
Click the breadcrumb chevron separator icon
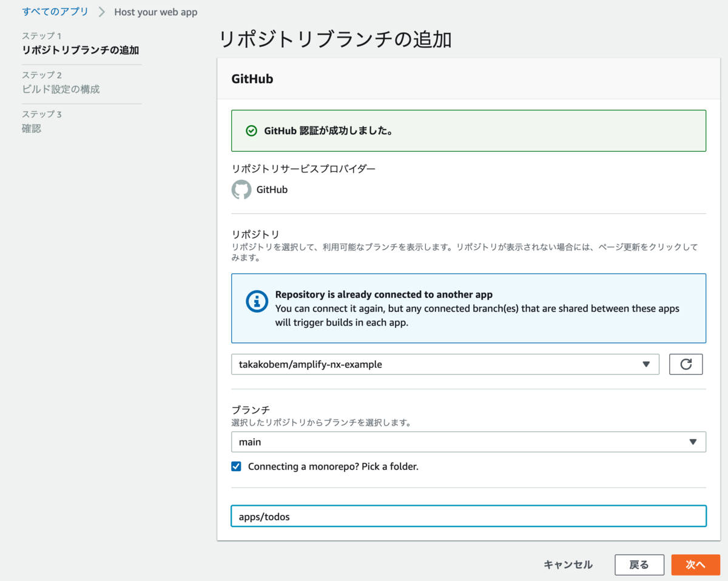click(101, 12)
